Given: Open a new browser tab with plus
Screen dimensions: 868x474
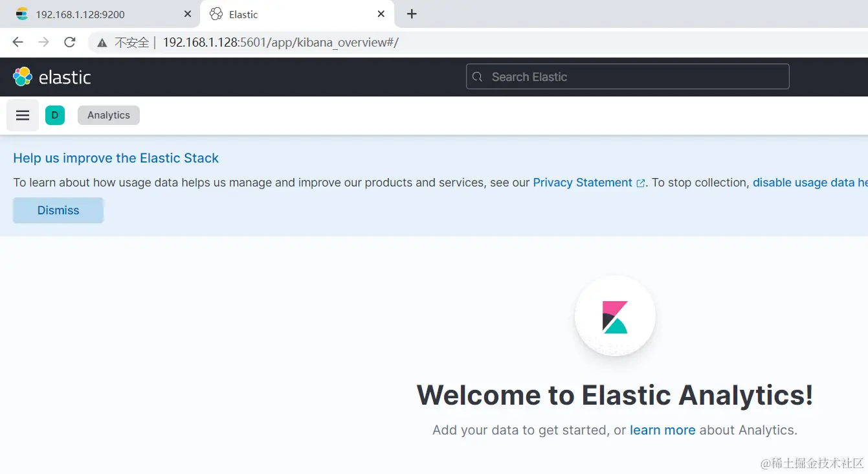Looking at the screenshot, I should [x=412, y=14].
